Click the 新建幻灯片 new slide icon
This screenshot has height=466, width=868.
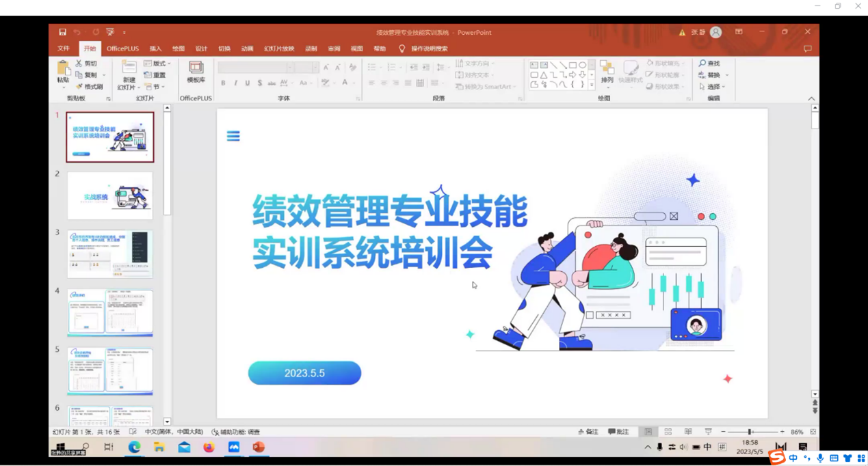129,68
